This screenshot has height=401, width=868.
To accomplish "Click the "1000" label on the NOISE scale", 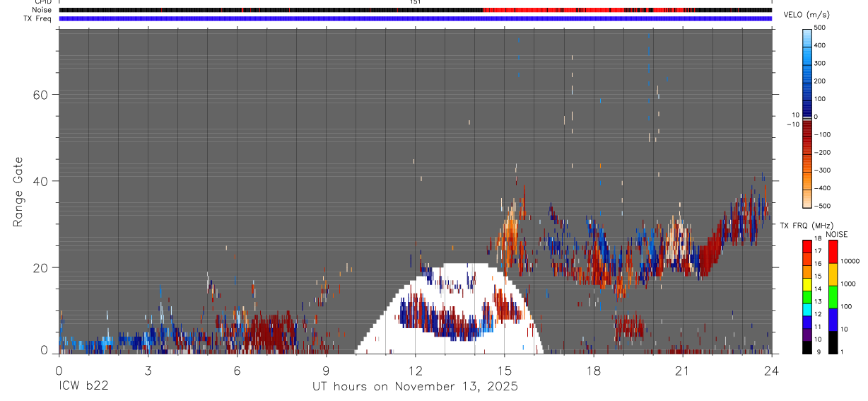I will (x=848, y=284).
